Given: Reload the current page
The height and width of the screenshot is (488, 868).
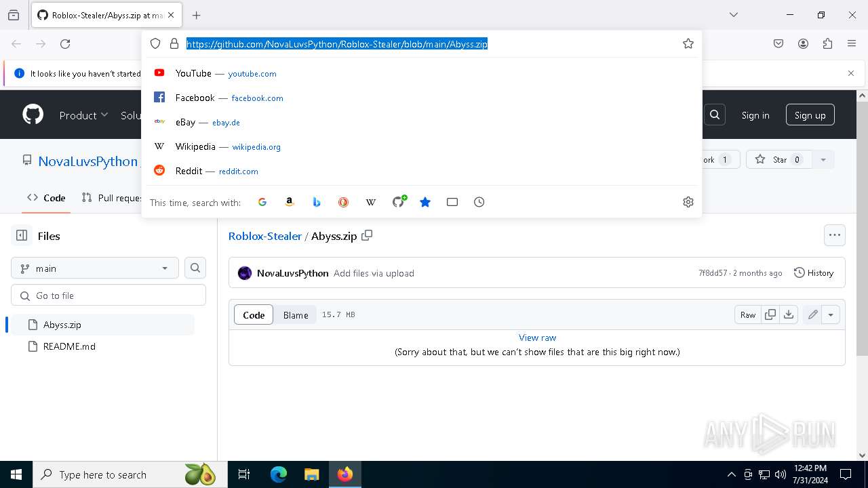Looking at the screenshot, I should 65,44.
